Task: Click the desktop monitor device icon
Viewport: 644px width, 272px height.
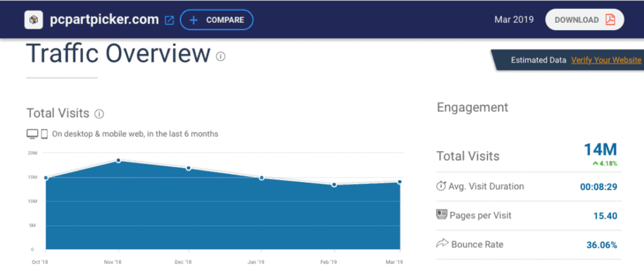Action: point(33,134)
